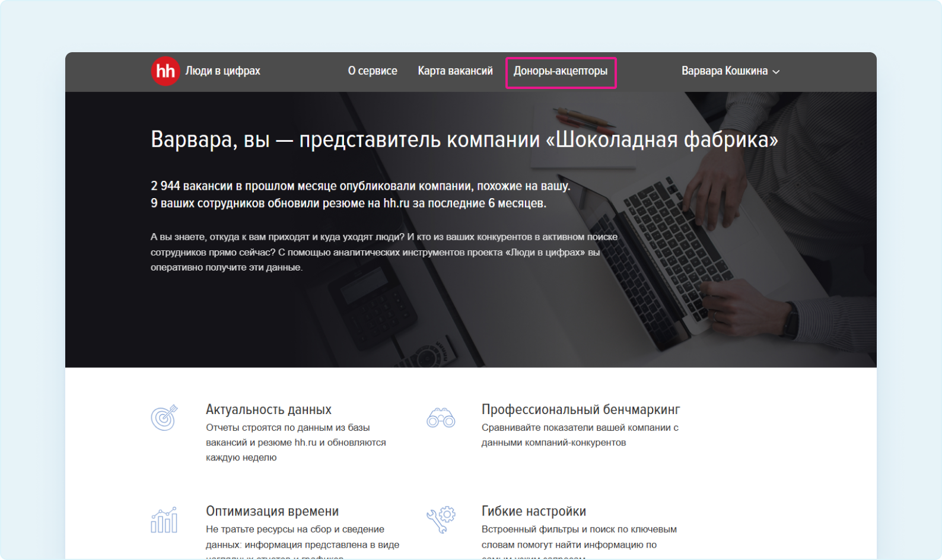Click the text Не тратьте ресурсы на сбор

coord(303,542)
